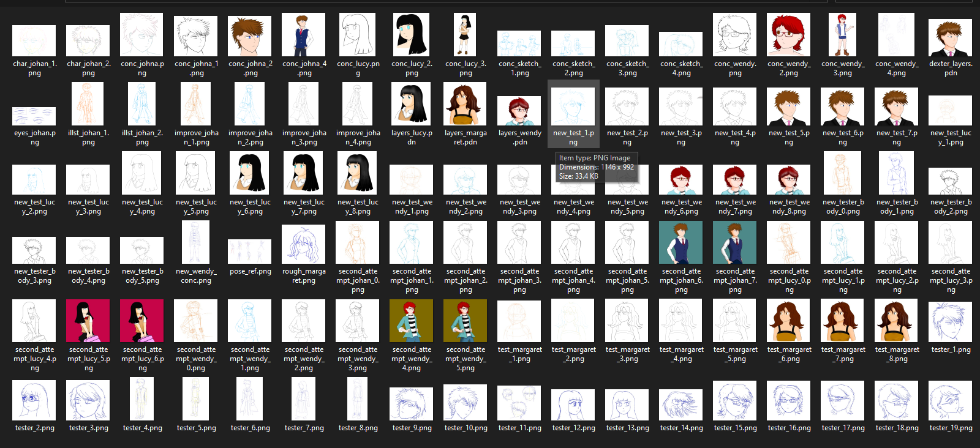Viewport: 980px width, 448px height.
Task: Select new_test_wendy_6.png thumbnail
Action: (x=681, y=181)
